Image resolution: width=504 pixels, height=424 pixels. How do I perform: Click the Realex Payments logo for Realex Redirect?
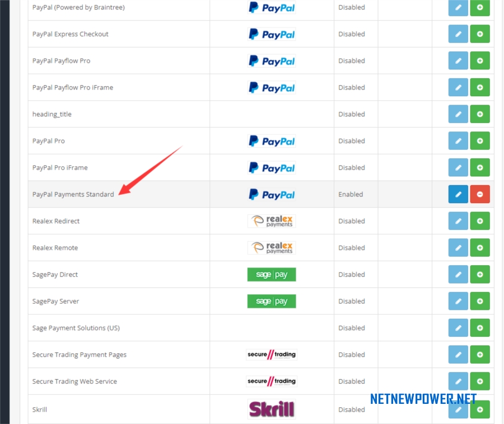[x=272, y=221]
